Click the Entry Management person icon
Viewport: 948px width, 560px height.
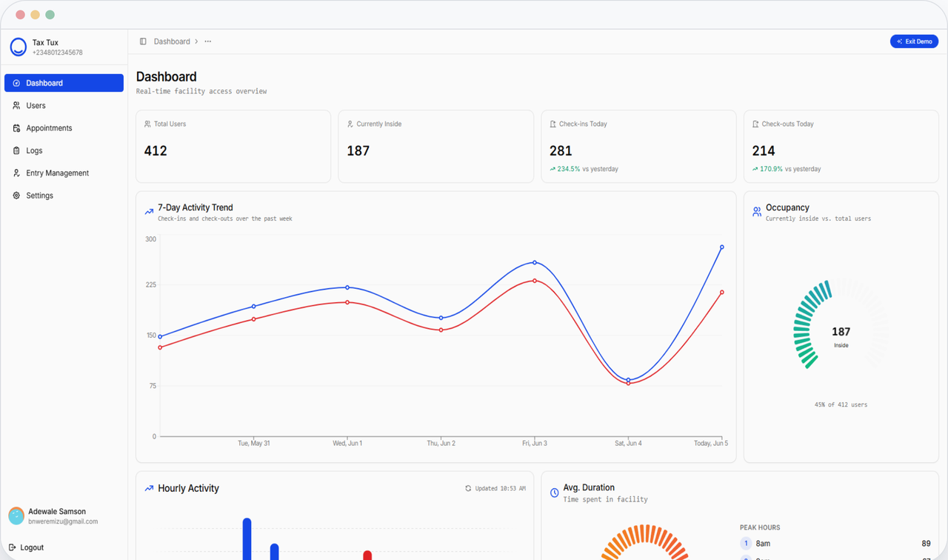16,173
